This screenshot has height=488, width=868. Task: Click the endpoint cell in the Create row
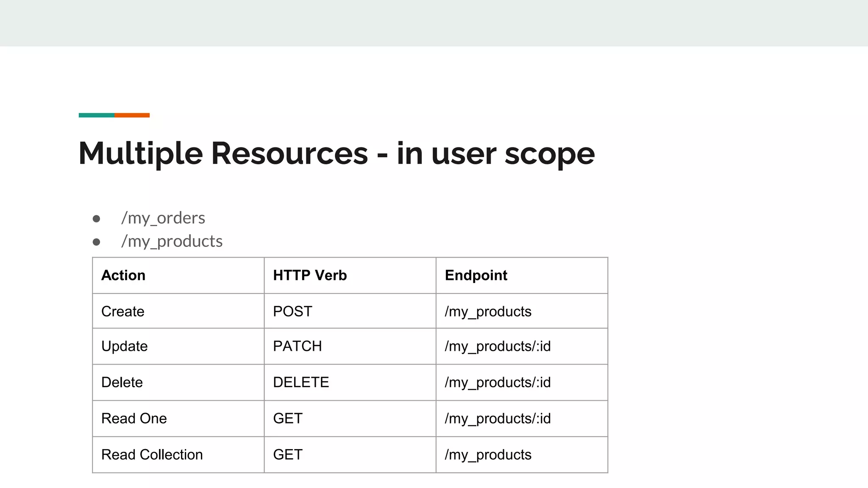pyautogui.click(x=522, y=311)
